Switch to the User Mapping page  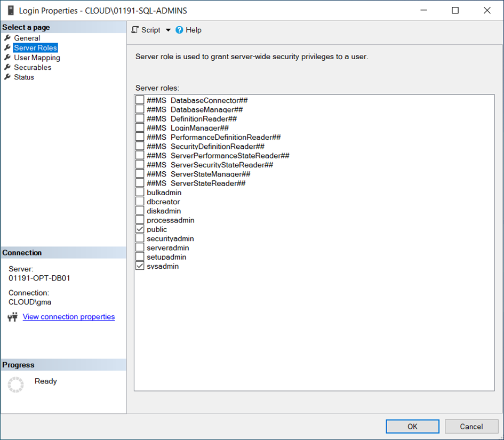coord(37,58)
